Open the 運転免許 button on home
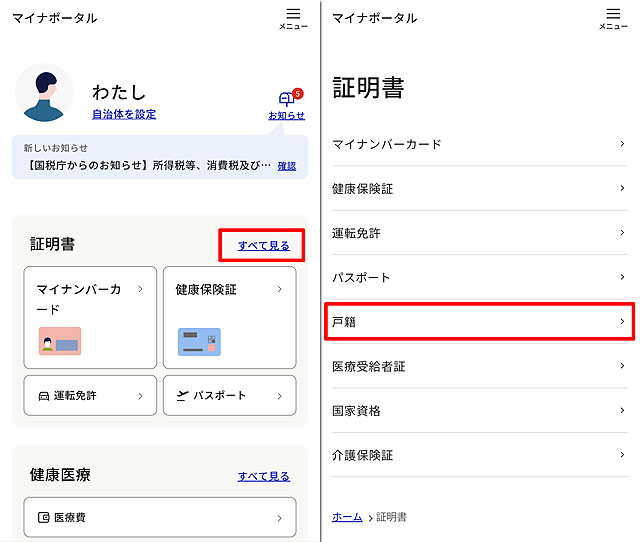Viewport: 640px width, 542px height. tap(90, 395)
